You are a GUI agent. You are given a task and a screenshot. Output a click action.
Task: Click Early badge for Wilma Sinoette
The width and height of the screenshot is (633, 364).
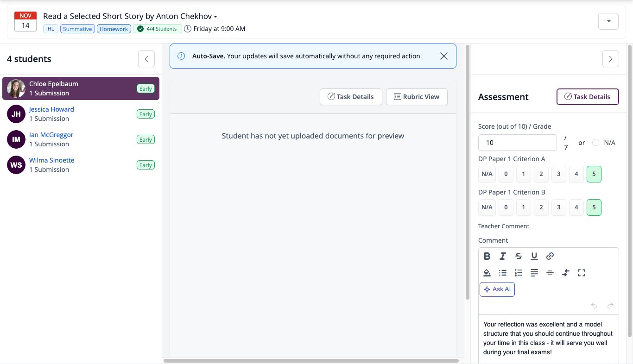point(146,165)
